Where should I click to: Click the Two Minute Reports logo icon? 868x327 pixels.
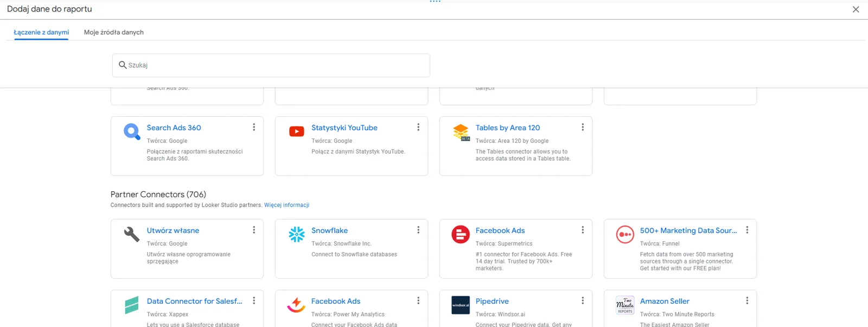[x=625, y=305]
